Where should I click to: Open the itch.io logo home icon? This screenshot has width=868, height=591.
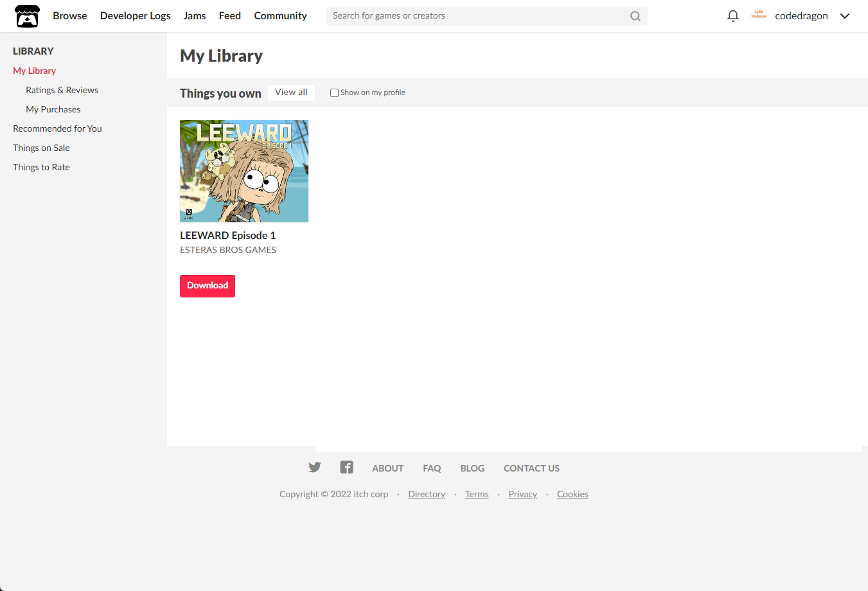(27, 16)
